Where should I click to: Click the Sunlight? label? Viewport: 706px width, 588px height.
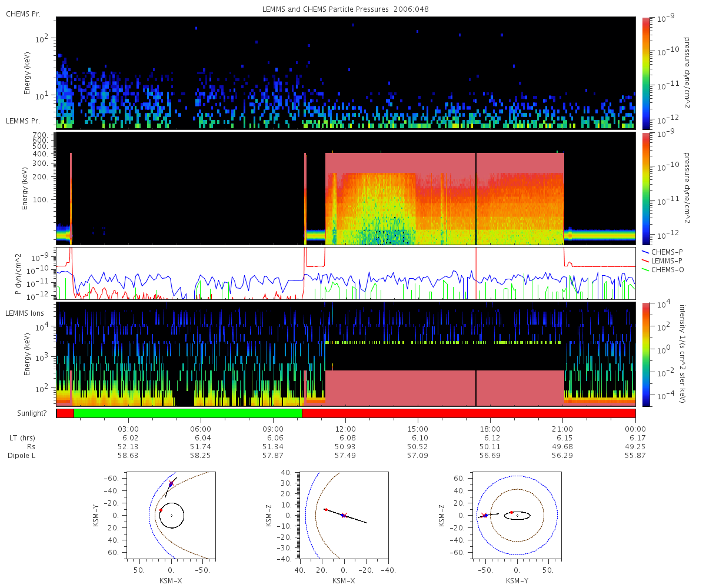pos(29,413)
